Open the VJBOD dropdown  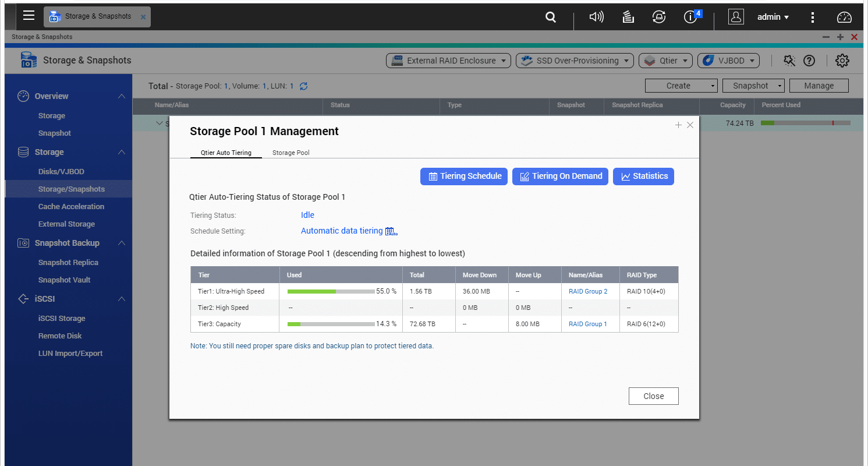[x=728, y=61]
